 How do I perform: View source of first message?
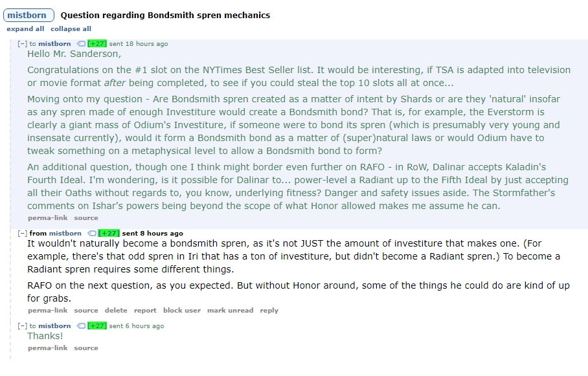click(x=86, y=218)
